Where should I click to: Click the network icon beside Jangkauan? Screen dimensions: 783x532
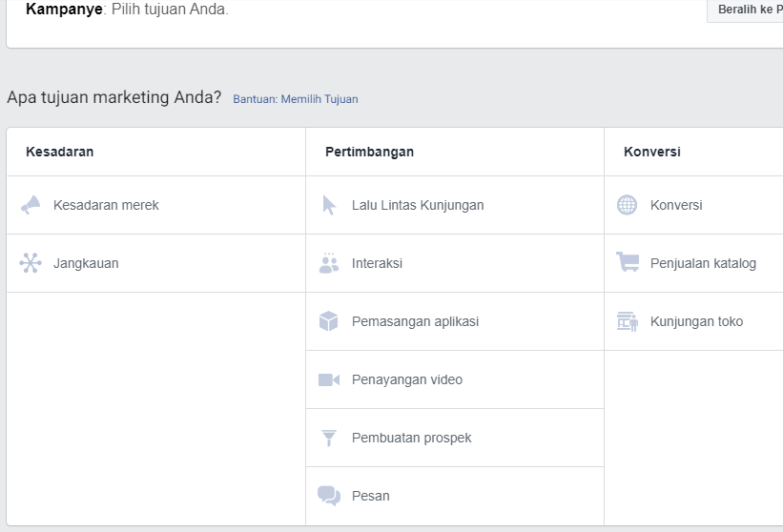31,263
